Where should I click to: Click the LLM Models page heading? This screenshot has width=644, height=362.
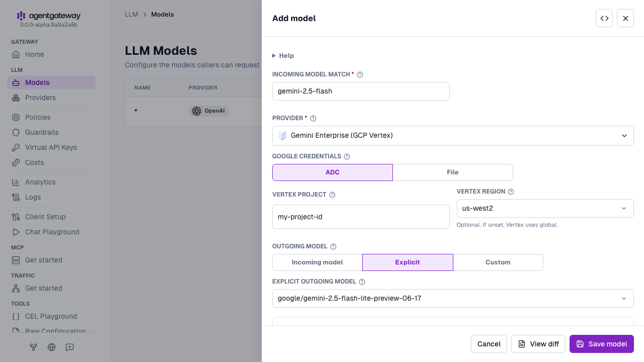pyautogui.click(x=161, y=51)
